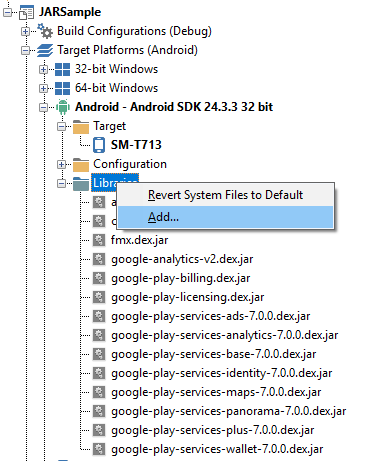Click the 32-bit Windows logo icon
Screen dimensions: 389x461
[62, 69]
